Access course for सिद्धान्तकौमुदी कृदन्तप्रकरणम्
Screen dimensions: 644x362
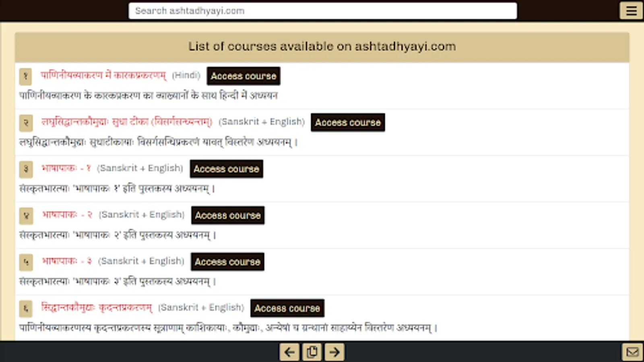[x=287, y=308]
